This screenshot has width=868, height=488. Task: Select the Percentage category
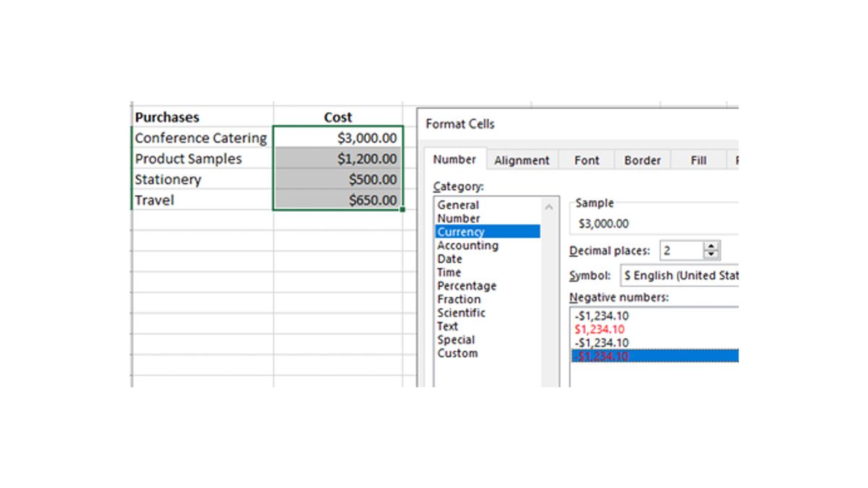click(x=467, y=286)
